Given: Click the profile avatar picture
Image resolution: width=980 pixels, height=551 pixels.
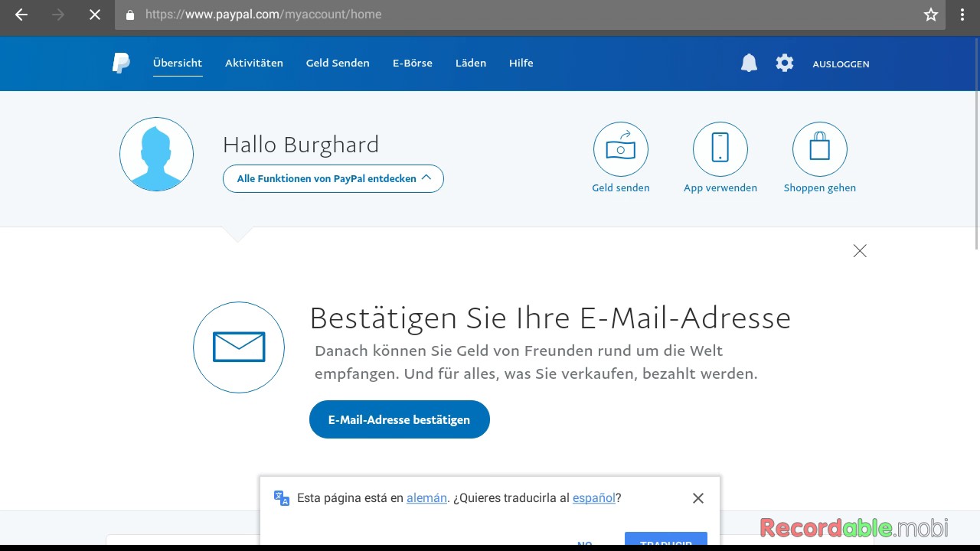Looking at the screenshot, I should point(156,154).
